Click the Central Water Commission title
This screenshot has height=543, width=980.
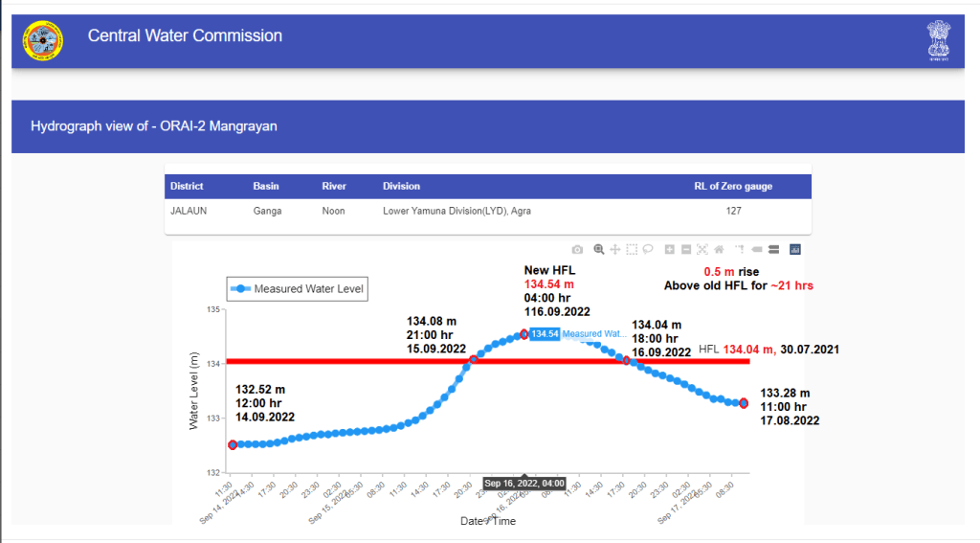(185, 36)
